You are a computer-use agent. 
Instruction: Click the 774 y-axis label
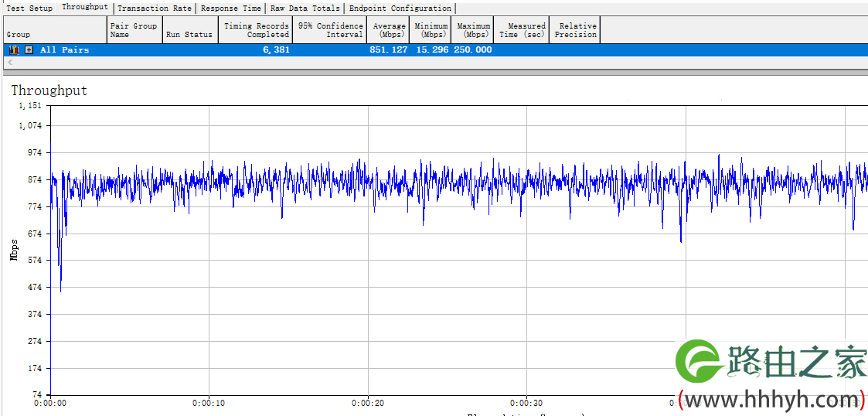pyautogui.click(x=34, y=206)
